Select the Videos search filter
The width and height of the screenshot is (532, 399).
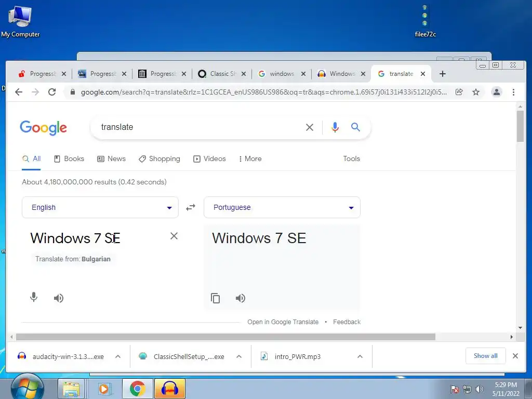point(209,159)
